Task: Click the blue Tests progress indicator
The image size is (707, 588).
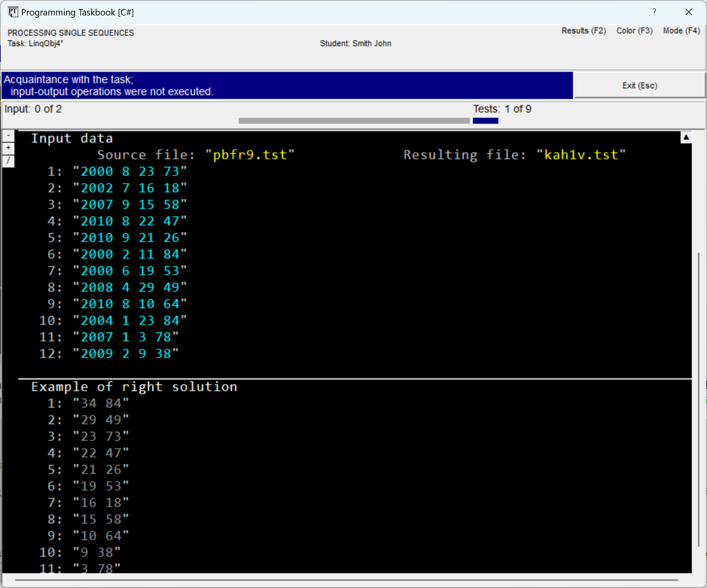Action: tap(485, 121)
